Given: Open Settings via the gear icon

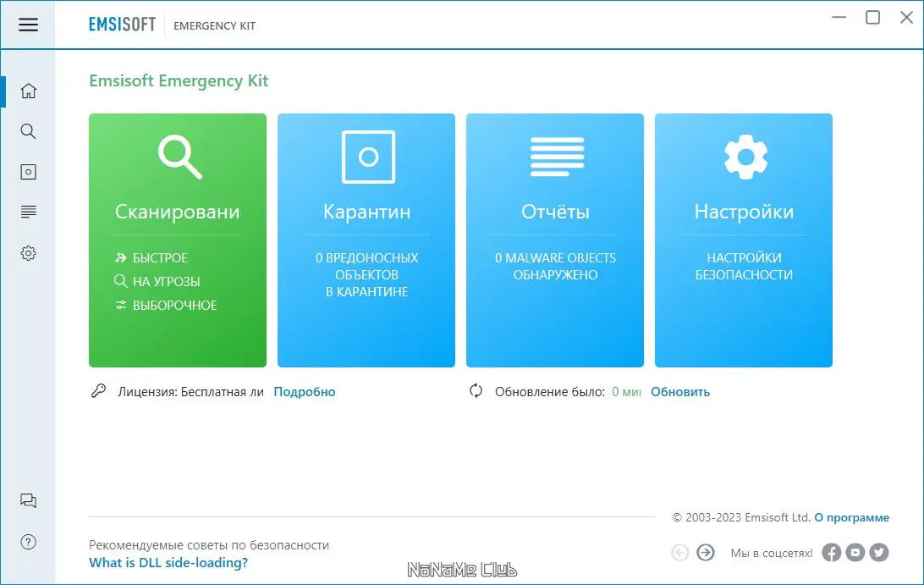Looking at the screenshot, I should click(x=28, y=252).
